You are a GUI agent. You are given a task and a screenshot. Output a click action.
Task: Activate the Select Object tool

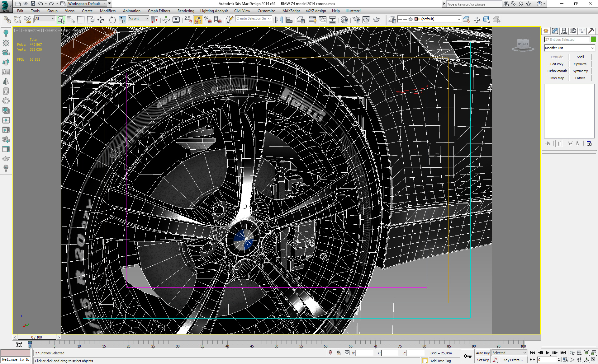click(61, 20)
